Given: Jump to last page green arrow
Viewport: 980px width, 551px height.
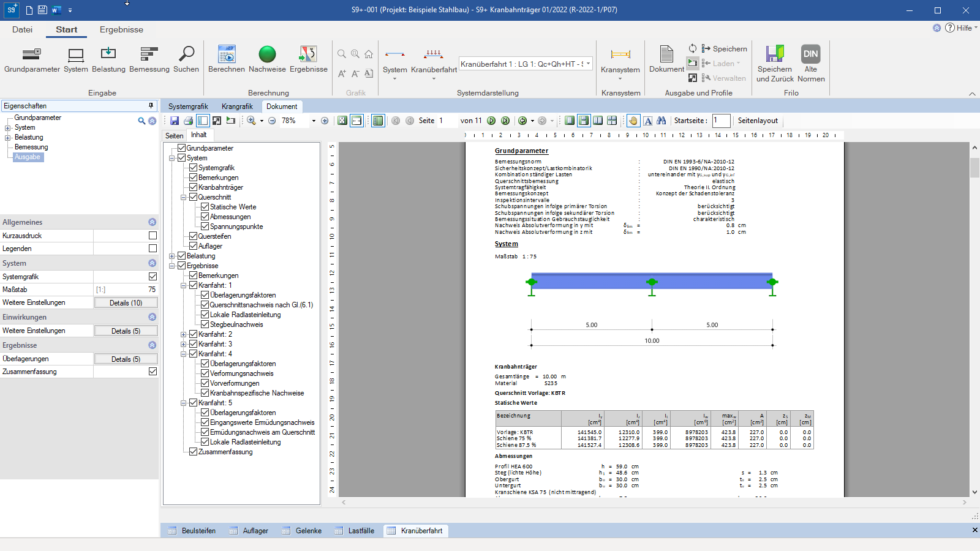Looking at the screenshot, I should 505,121.
